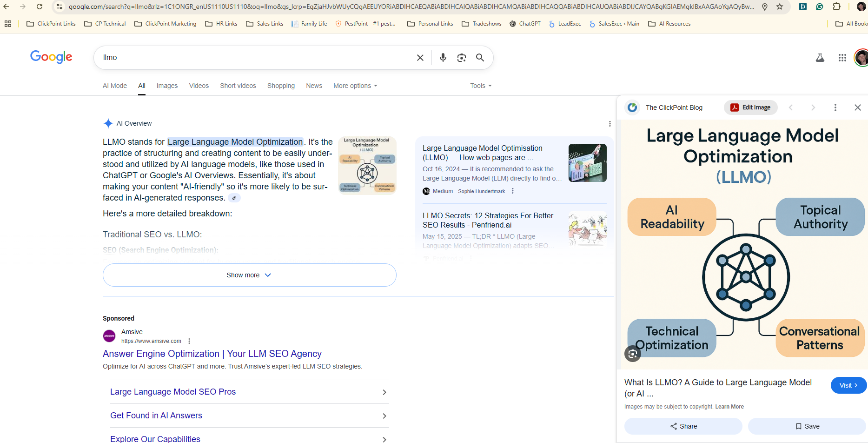Image resolution: width=868 pixels, height=443 pixels.
Task: Click the browser address bar URL
Action: (411, 7)
